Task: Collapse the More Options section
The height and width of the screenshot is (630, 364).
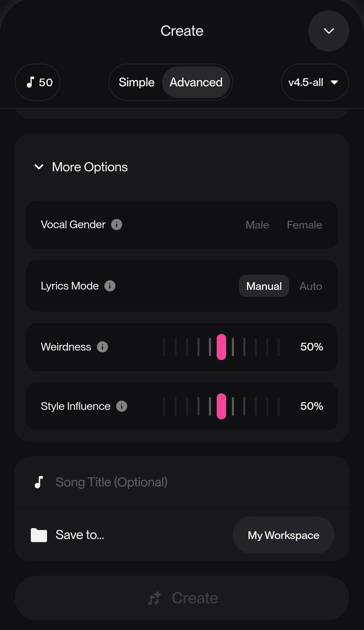Action: pyautogui.click(x=39, y=167)
